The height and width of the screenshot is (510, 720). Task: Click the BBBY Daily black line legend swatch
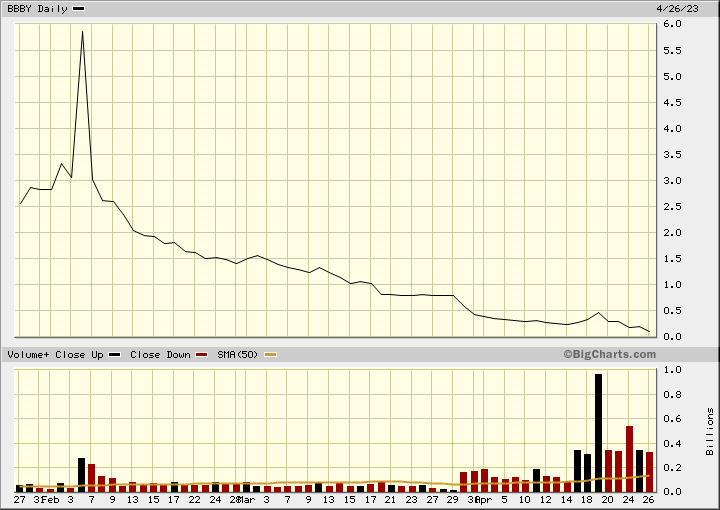pos(79,8)
